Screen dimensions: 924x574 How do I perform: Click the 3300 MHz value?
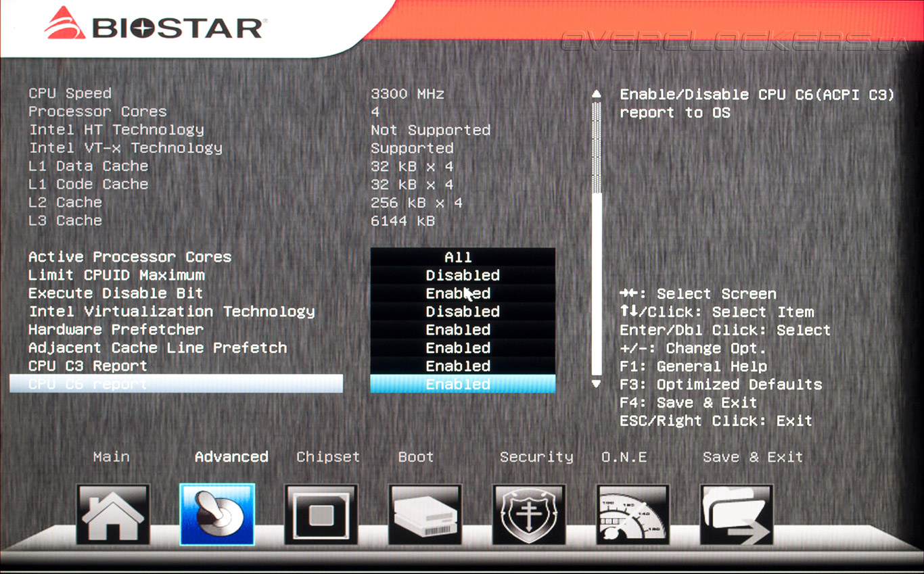407,94
